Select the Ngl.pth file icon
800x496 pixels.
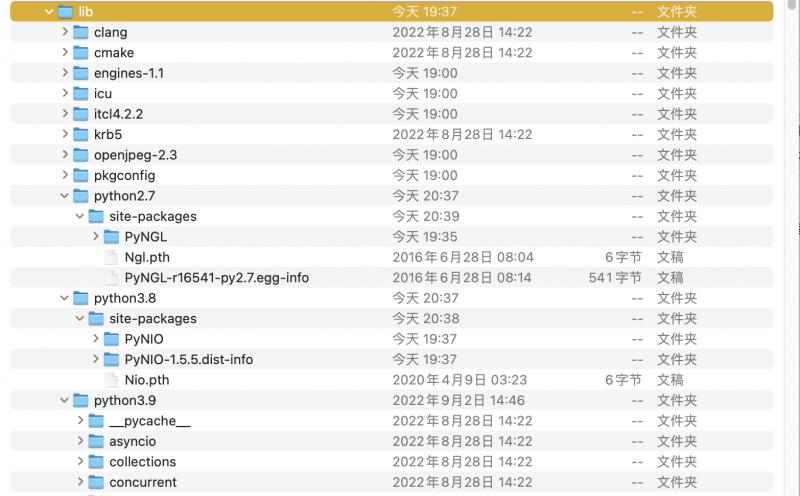[111, 257]
